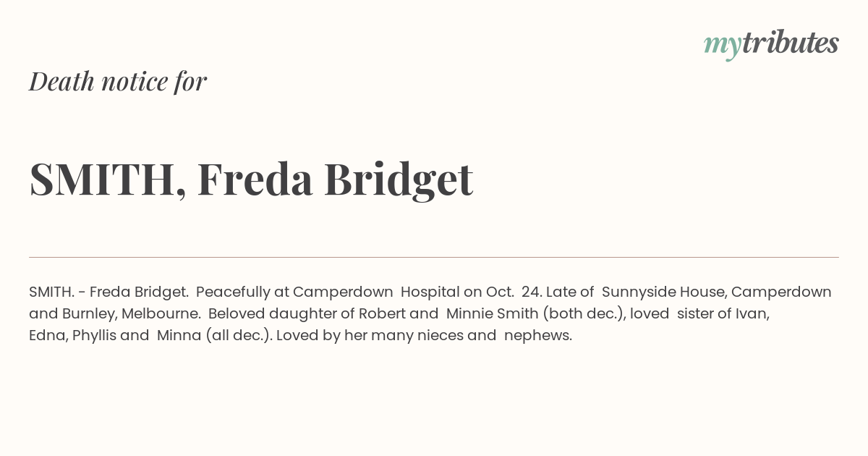The height and width of the screenshot is (456, 868).
Task: Click 'sister of Ivan' text
Action: (721, 314)
